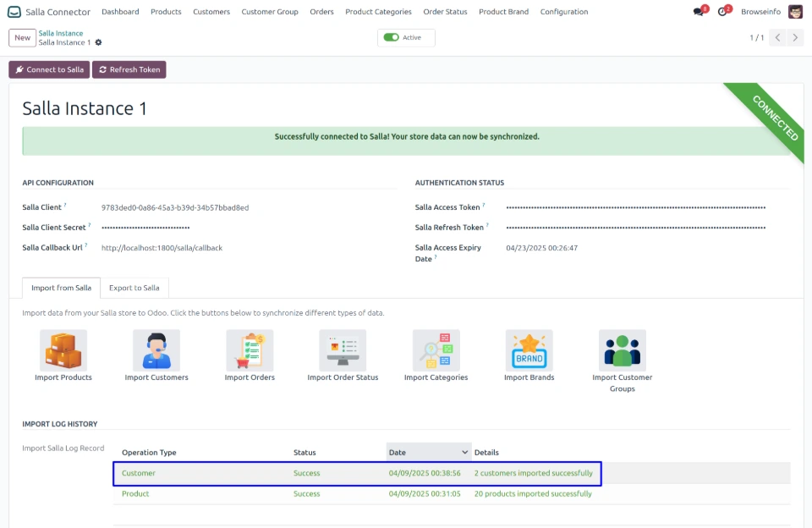Screen dimensions: 812x528
Task: Click the Salla Callback Url field
Action: [x=162, y=248]
